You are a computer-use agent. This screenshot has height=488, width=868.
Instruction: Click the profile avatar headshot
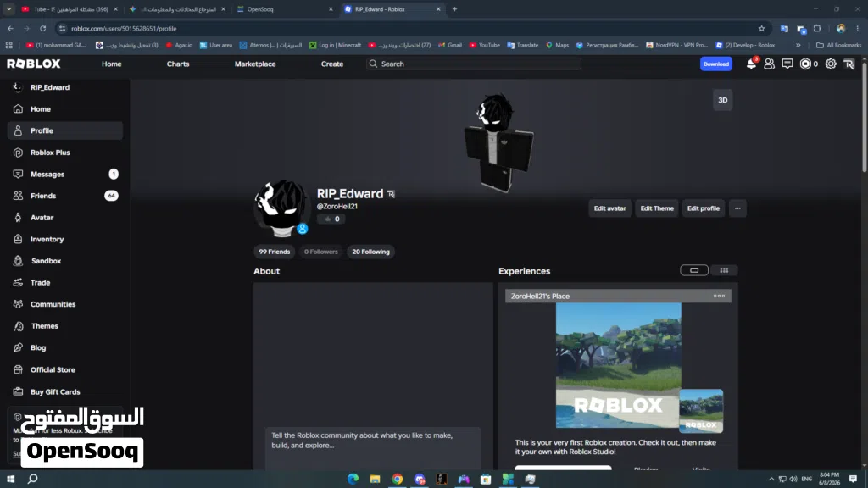pyautogui.click(x=281, y=208)
